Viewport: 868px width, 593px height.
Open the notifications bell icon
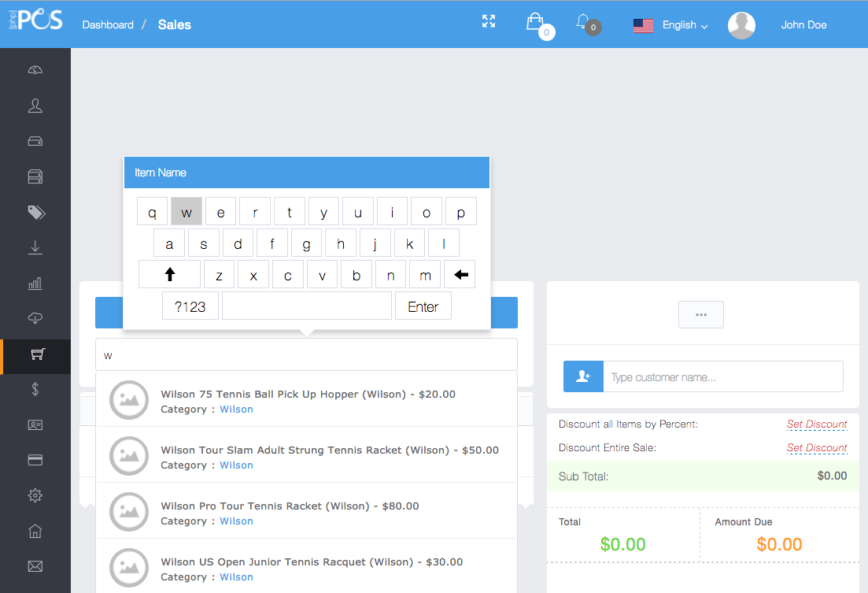tap(582, 21)
